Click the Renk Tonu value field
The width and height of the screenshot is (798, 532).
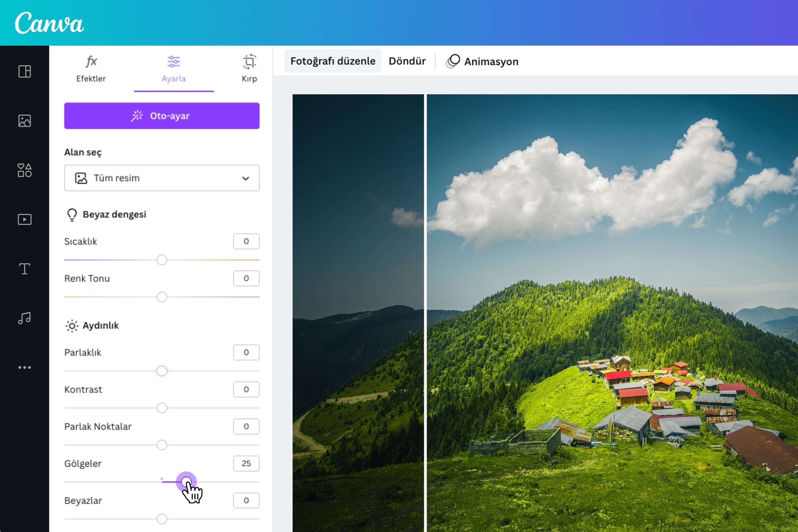246,278
